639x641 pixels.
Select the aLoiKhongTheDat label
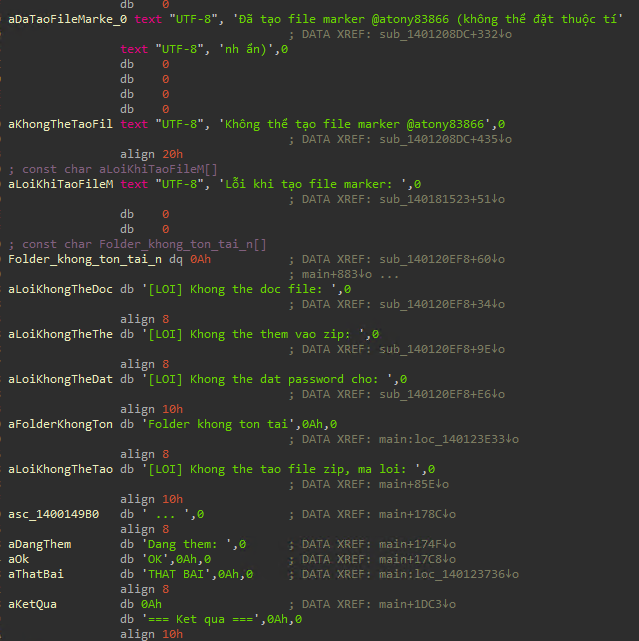61,379
